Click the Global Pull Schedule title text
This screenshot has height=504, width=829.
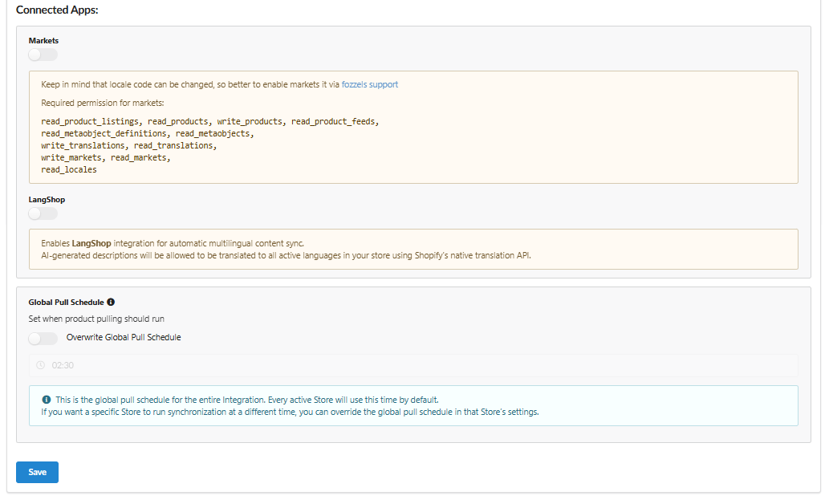click(x=66, y=303)
